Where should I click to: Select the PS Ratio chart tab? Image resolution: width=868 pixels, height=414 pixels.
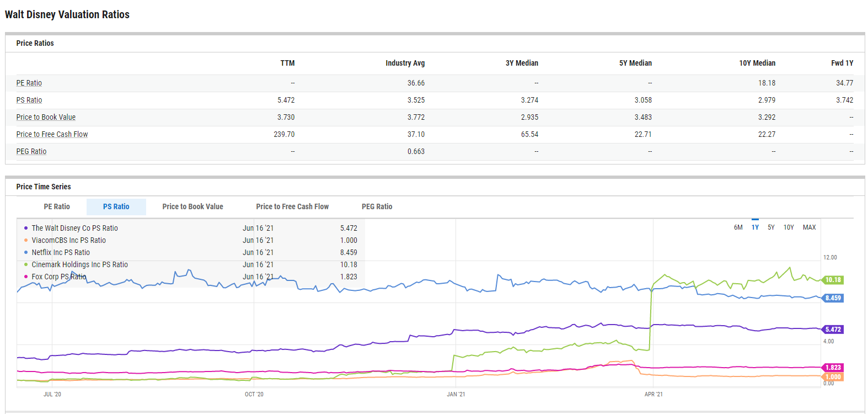116,206
